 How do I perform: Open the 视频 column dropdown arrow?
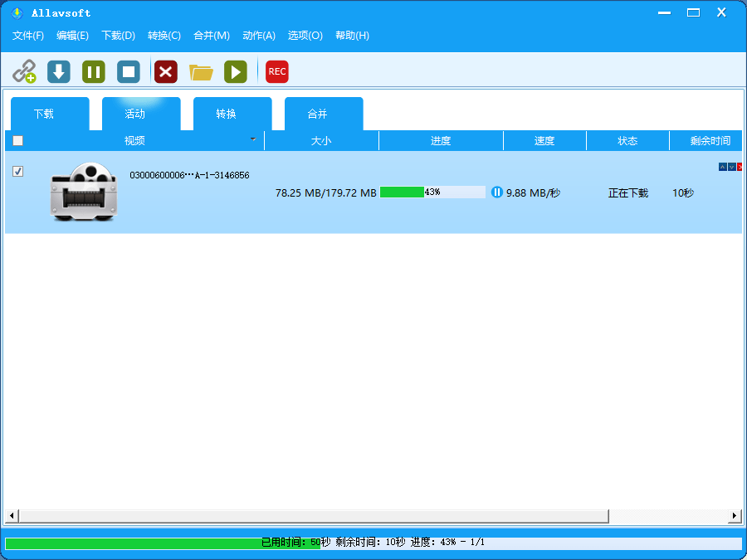point(253,139)
